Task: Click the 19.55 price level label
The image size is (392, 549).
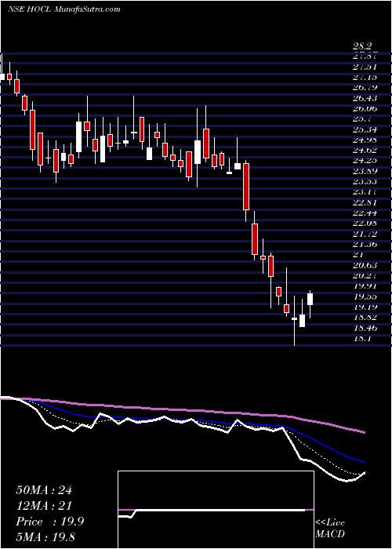Action: pyautogui.click(x=365, y=296)
